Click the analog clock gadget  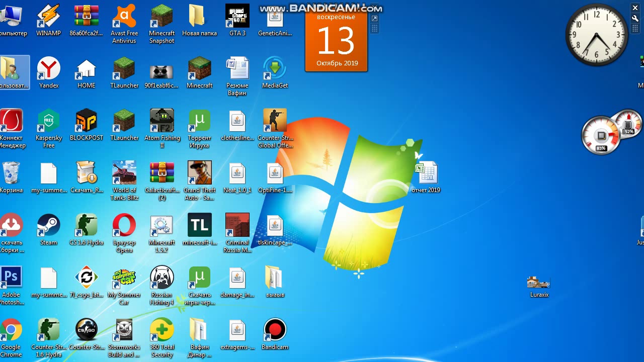(597, 34)
